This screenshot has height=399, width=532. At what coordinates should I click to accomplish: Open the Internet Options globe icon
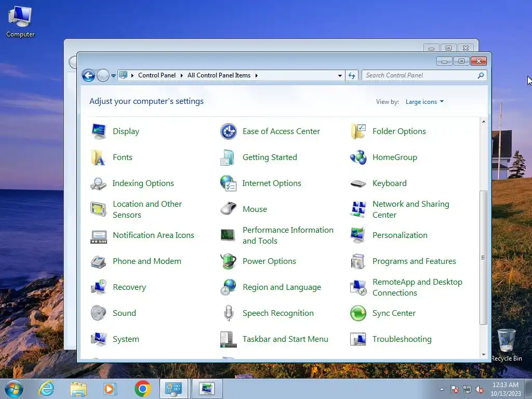pyautogui.click(x=229, y=183)
